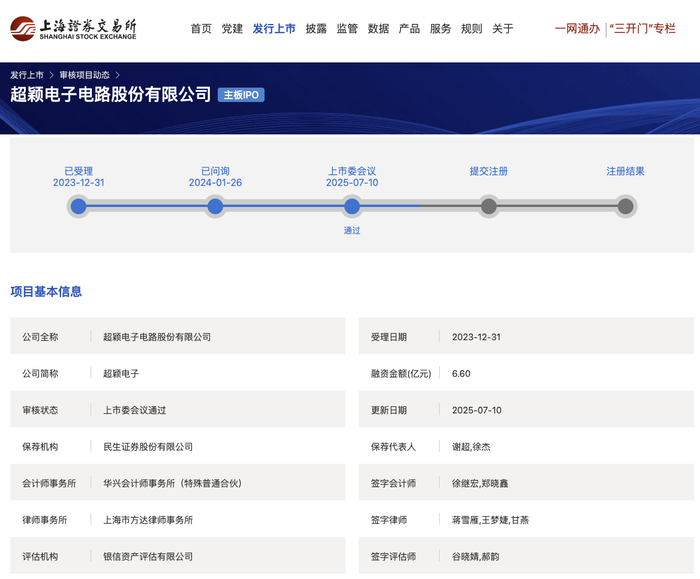700x579 pixels.
Task: Open the 党建 menu item
Action: pyautogui.click(x=232, y=29)
